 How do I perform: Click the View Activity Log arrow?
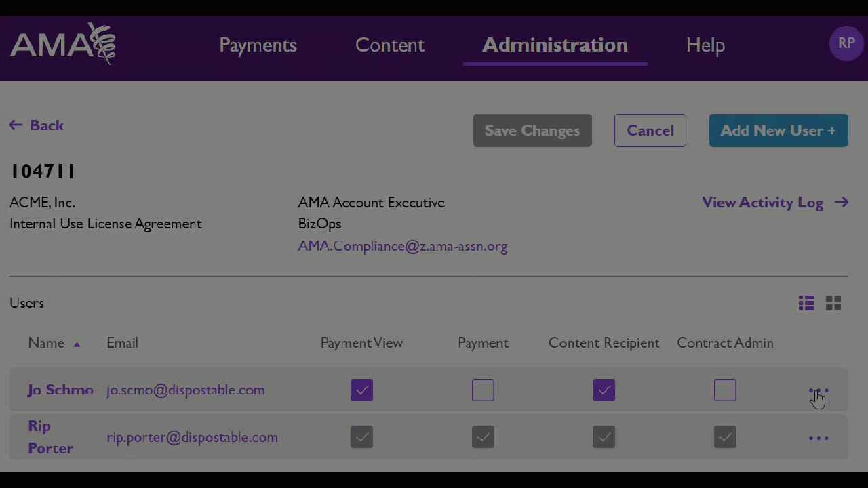842,202
